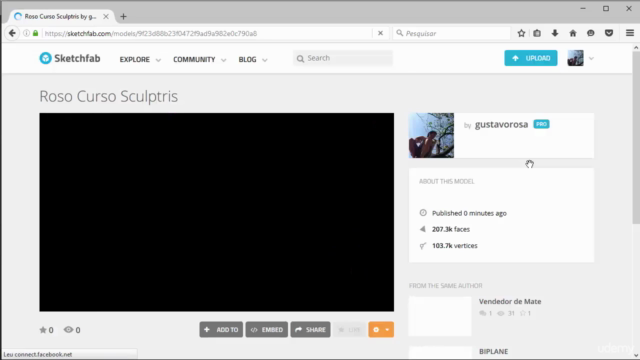The image size is (640, 360).
Task: Click the Roso Curso Sculptris page title
Action: (x=109, y=96)
